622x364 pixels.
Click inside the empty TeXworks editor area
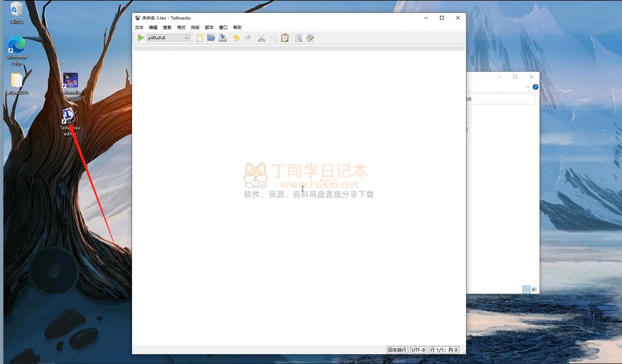299,198
